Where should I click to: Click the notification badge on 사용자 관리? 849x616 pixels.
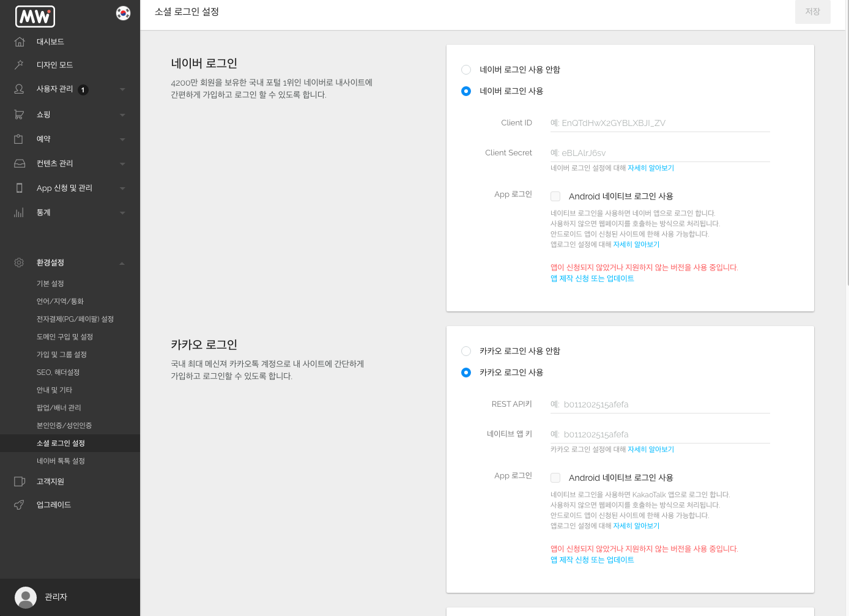pos(83,90)
